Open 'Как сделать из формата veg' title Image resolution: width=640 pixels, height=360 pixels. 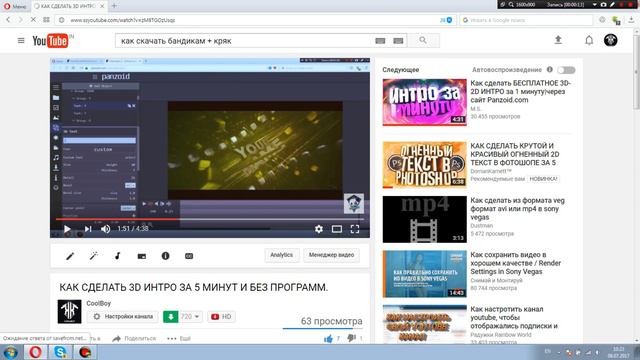pos(517,209)
